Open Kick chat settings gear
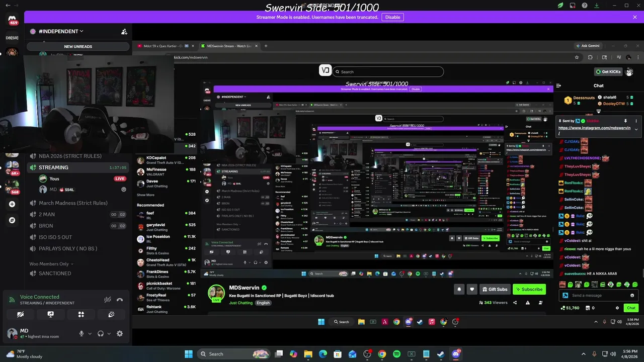 click(617, 308)
